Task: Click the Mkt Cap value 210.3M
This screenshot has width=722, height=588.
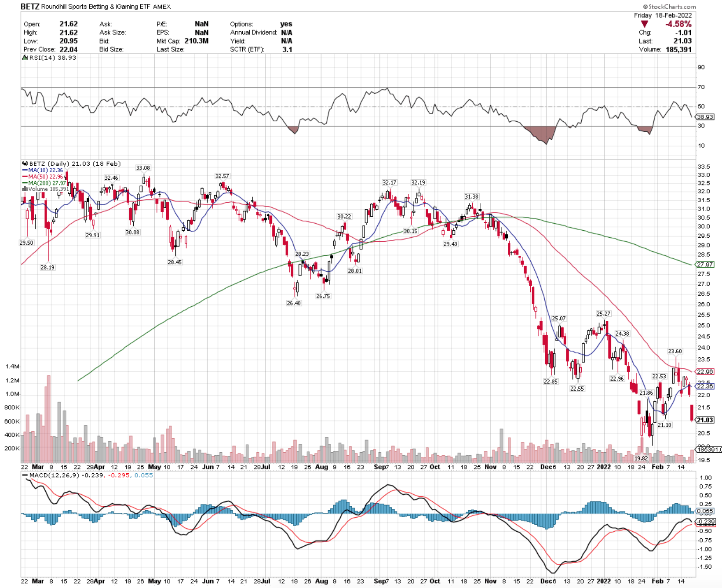Action: [x=197, y=41]
